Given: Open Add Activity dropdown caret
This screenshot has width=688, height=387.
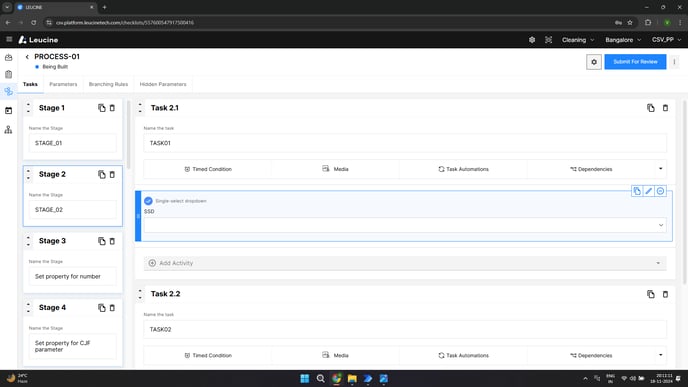Looking at the screenshot, I should [x=658, y=263].
